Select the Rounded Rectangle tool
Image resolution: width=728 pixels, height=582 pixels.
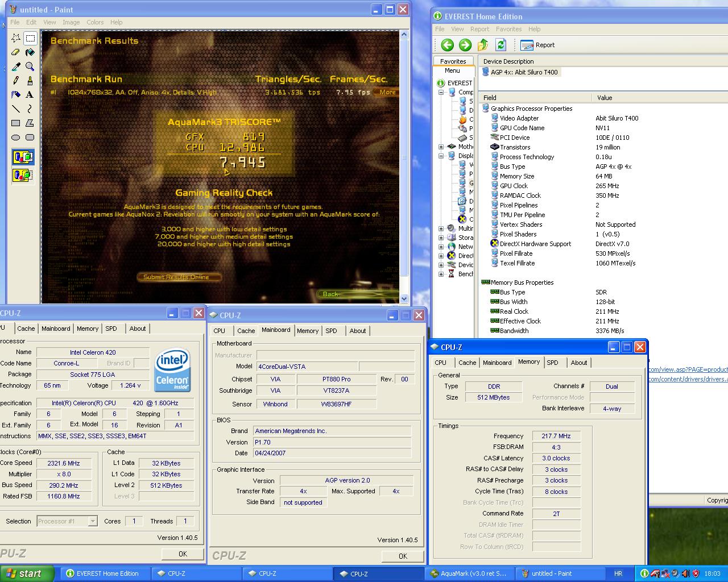click(30, 137)
